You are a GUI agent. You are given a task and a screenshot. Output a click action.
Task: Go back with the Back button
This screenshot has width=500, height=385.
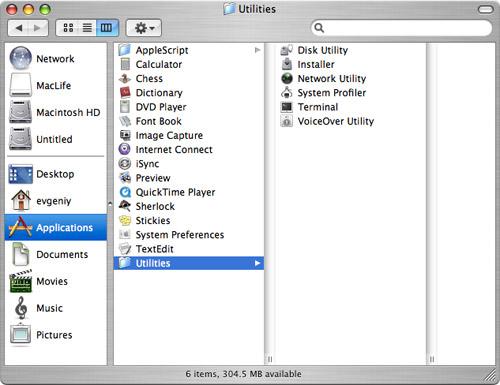[19, 28]
